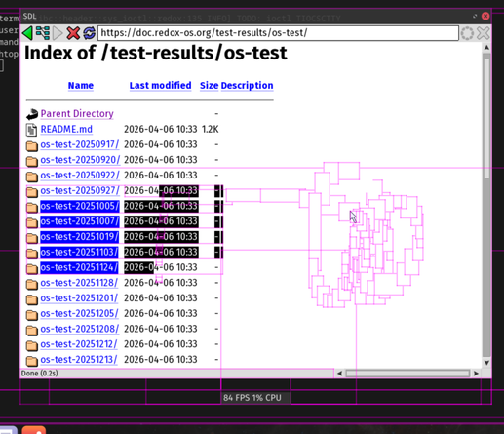
Task: Click folder icon for os-test-20250917
Action: click(x=32, y=145)
